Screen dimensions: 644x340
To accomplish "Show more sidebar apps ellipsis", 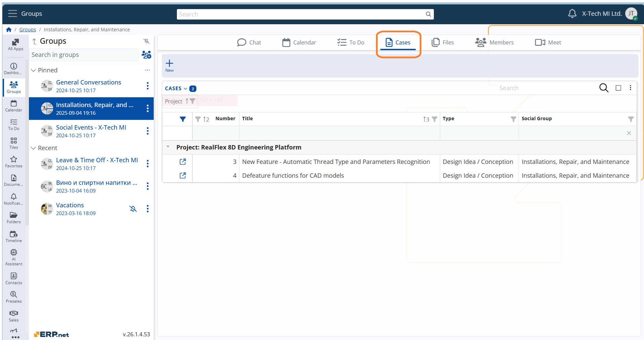I will pos(15,337).
